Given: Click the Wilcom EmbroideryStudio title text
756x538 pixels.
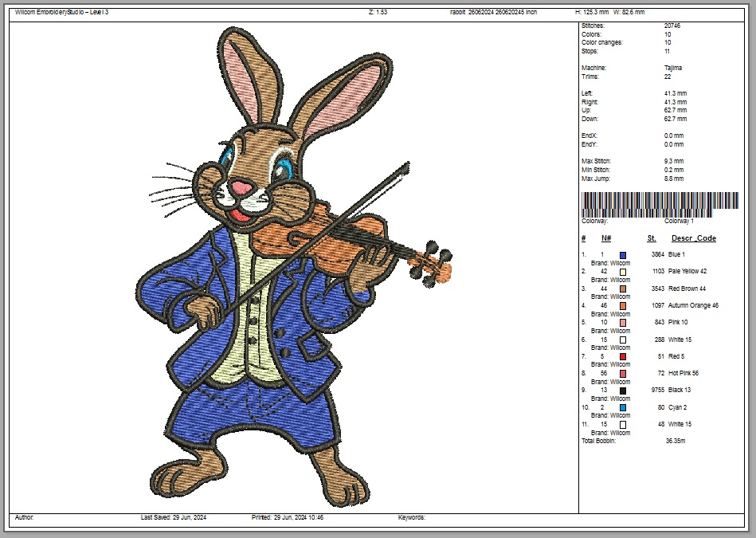Looking at the screenshot, I should (61, 12).
